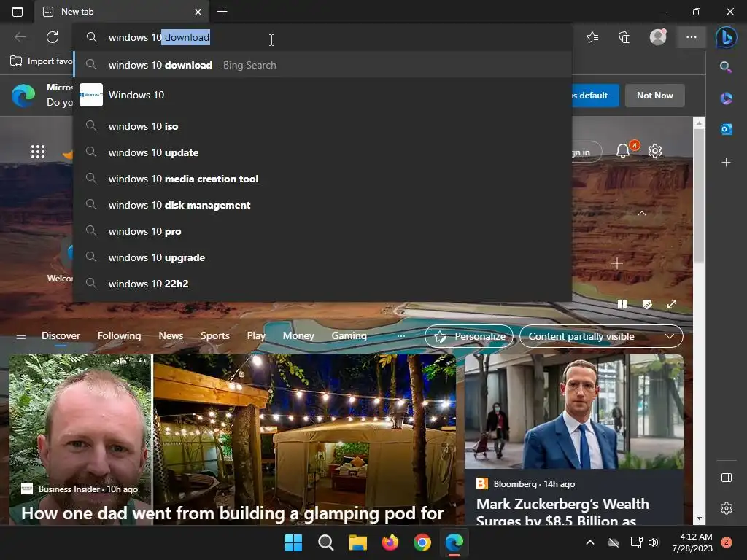Toggle the sidebar visibility icon
Screen dimensions: 747x560
pos(727,478)
